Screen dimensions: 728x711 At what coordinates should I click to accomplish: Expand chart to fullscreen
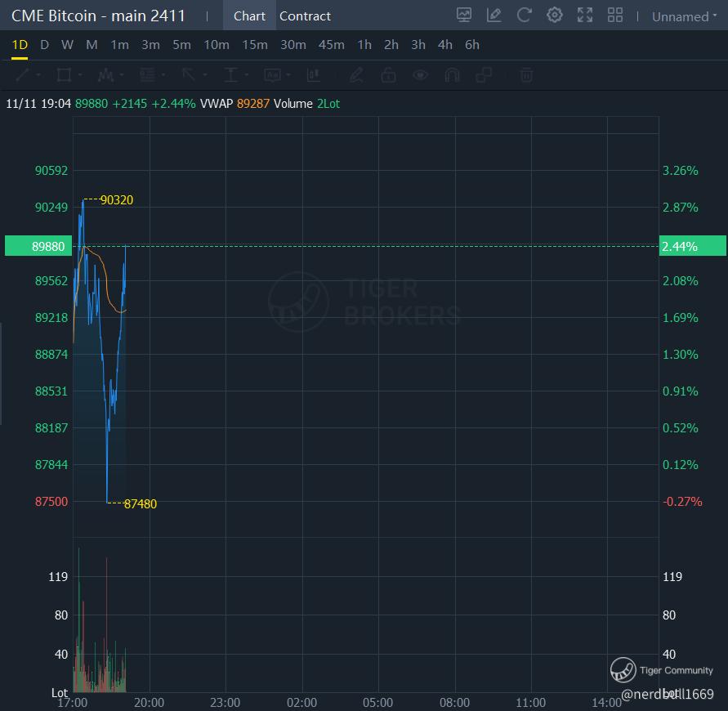(x=585, y=16)
